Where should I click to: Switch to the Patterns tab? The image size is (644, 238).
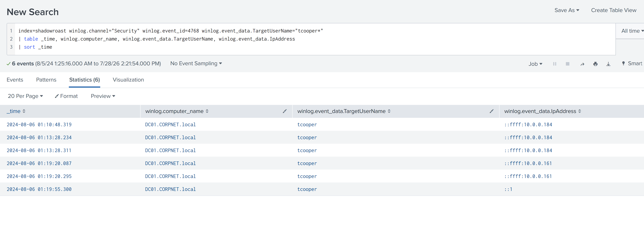46,80
